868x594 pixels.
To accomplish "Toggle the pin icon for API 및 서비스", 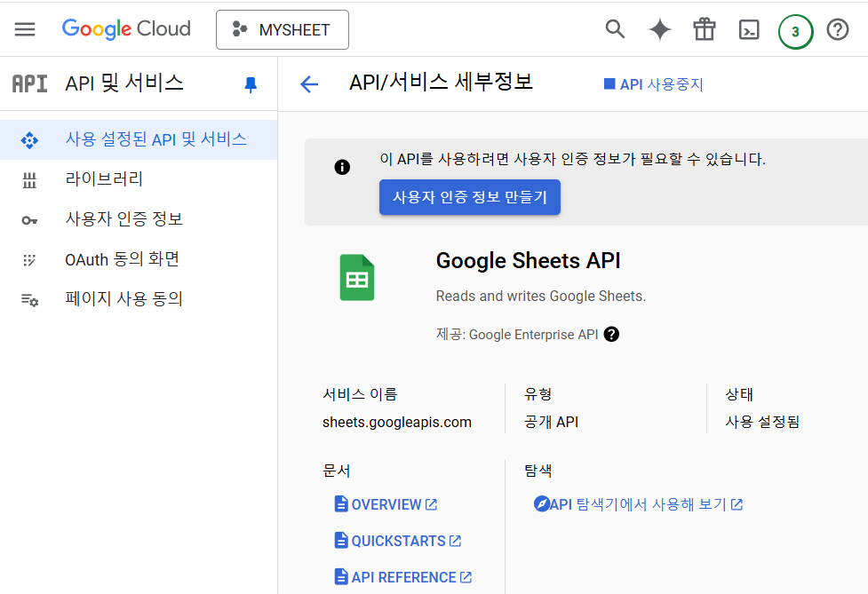I will click(251, 84).
